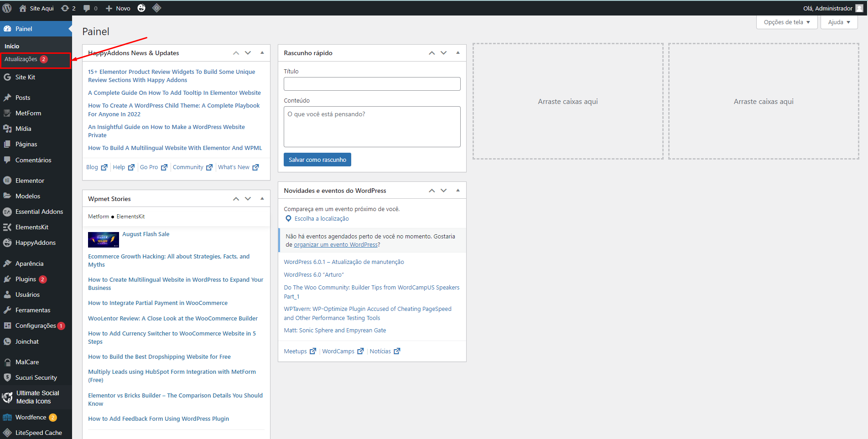Open link organizar um evento WordPress

tap(336, 245)
